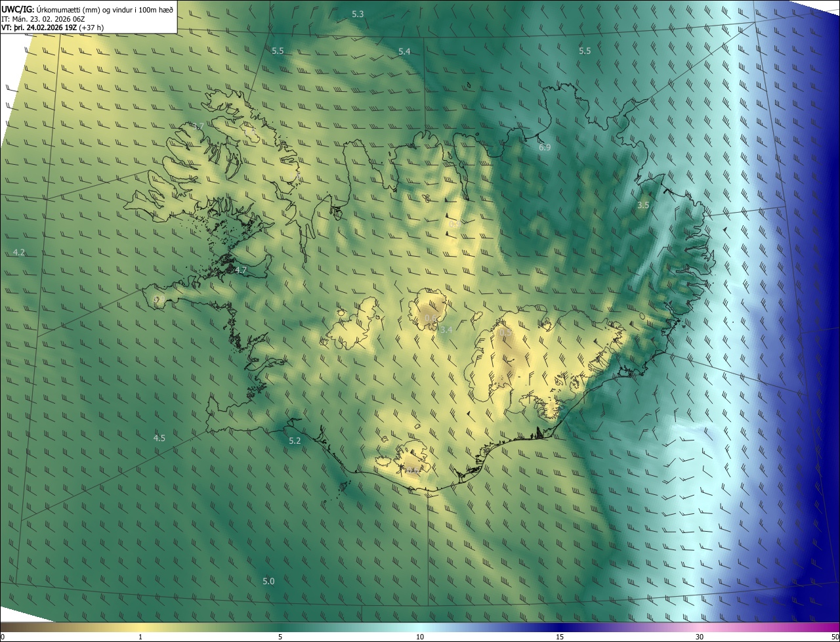Click the colorbar tick label 10
840x642 pixels.
click(x=420, y=637)
